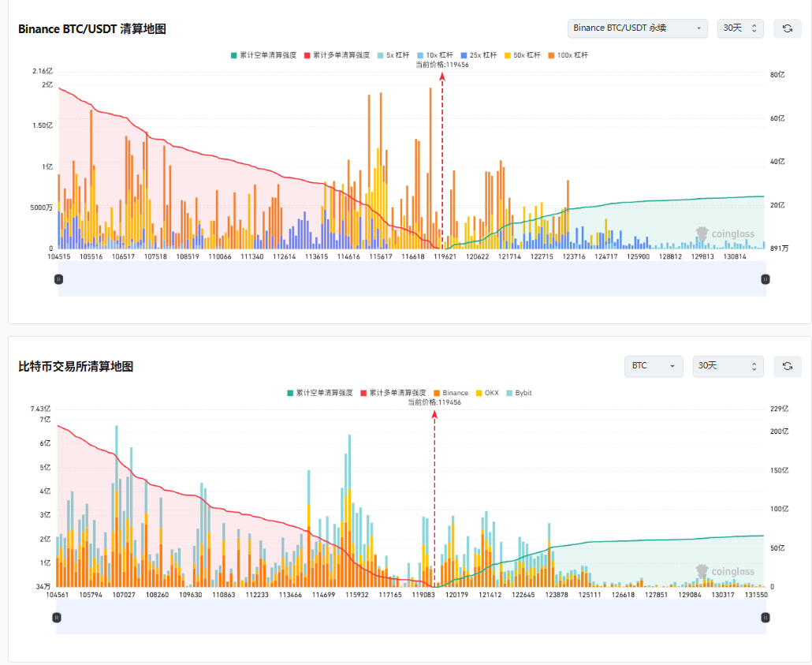Click x-axis label 119621 in top chart
This screenshot has height=665, width=812.
click(445, 256)
